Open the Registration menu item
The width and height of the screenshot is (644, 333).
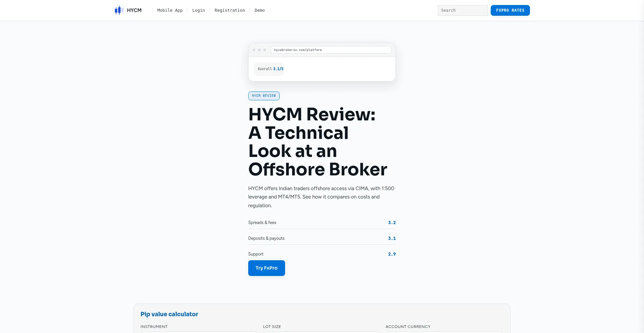(230, 10)
